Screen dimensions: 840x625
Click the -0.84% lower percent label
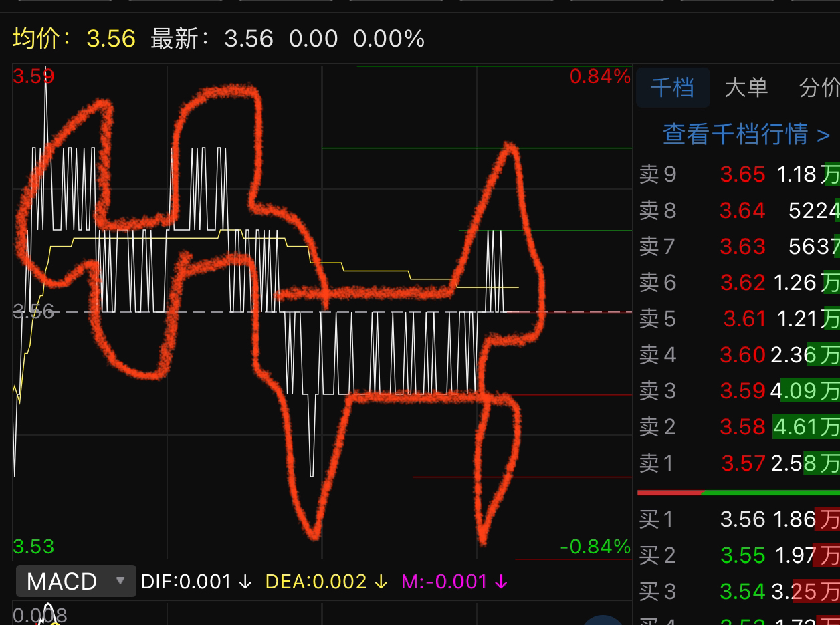click(595, 547)
